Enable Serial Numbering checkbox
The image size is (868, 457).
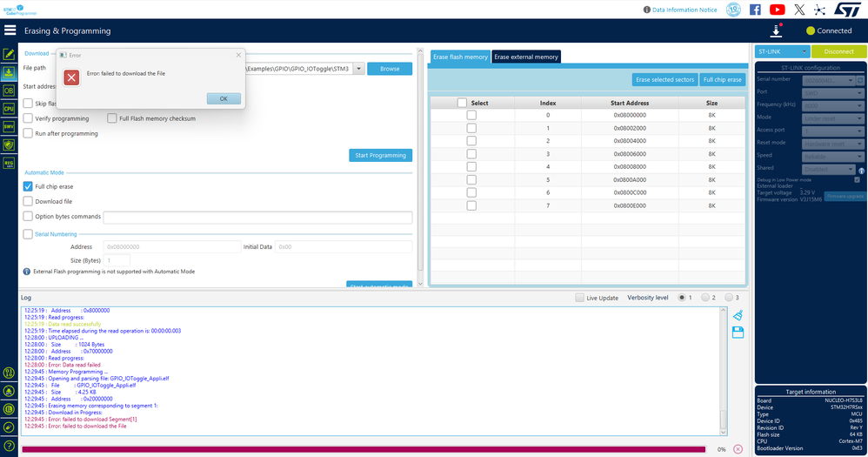click(x=28, y=234)
